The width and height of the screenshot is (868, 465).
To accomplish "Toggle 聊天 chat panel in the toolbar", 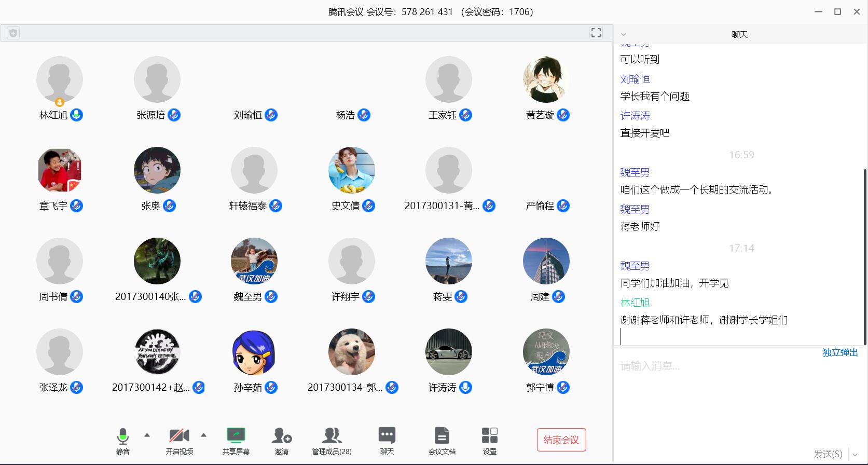I will (387, 436).
